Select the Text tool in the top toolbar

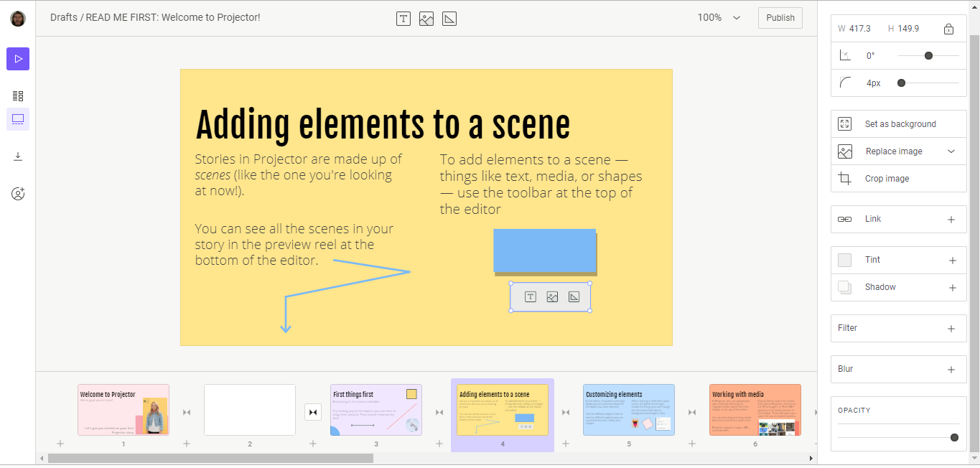pos(403,19)
